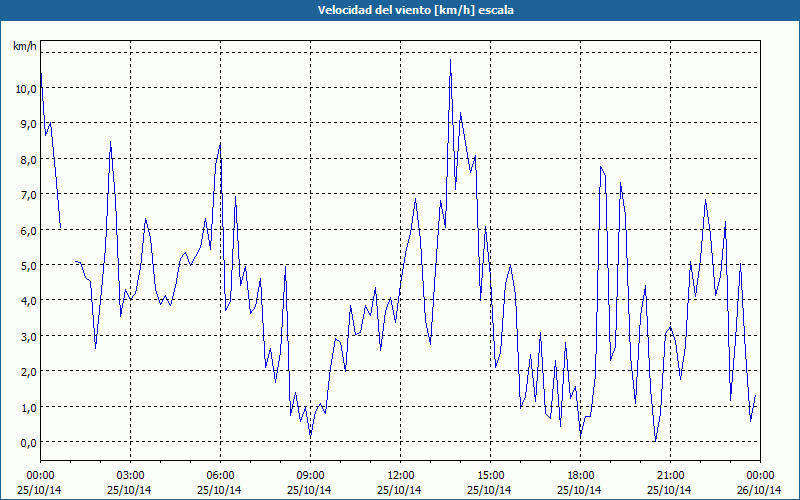Click the '21:00' time axis label

670,476
